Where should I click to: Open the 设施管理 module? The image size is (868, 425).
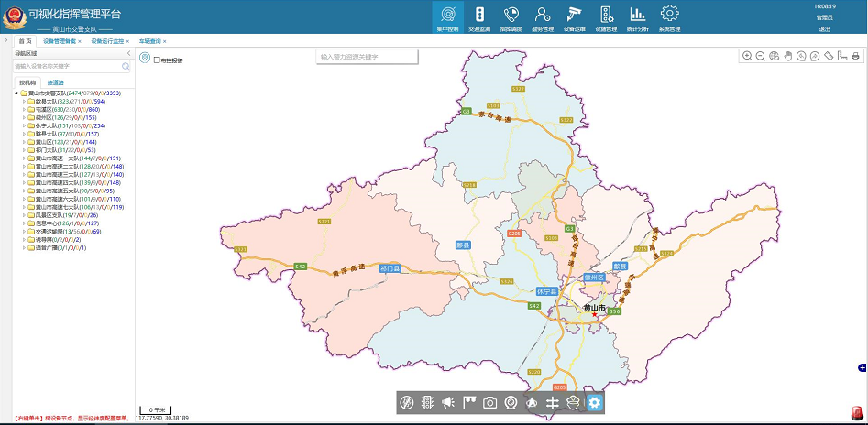[x=606, y=17]
